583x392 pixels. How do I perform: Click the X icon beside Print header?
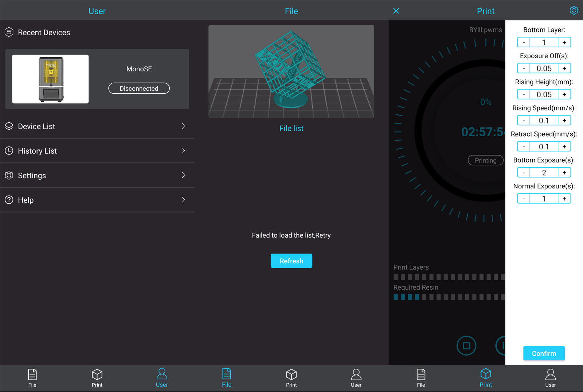(x=396, y=11)
